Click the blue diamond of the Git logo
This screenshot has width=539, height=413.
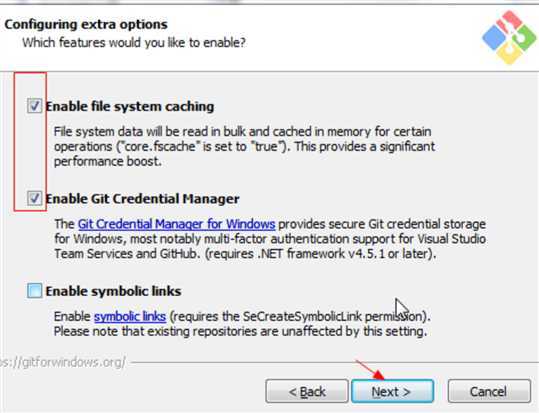pos(494,37)
